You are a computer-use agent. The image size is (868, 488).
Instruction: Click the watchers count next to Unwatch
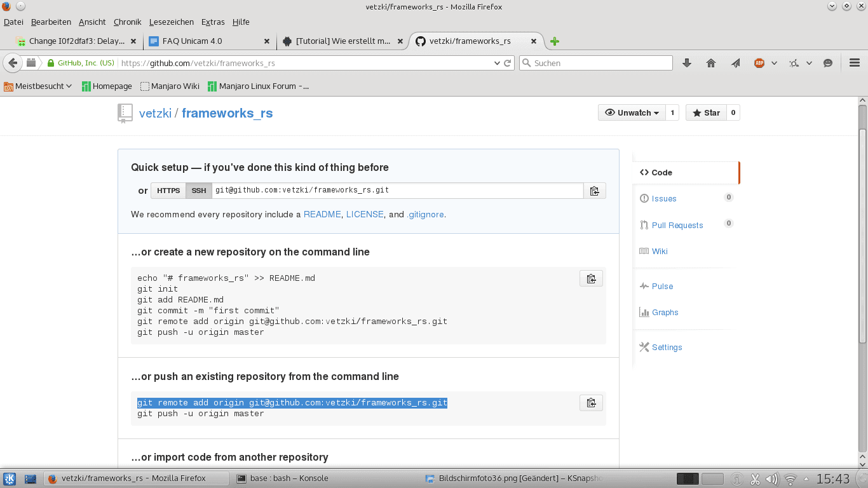point(672,113)
